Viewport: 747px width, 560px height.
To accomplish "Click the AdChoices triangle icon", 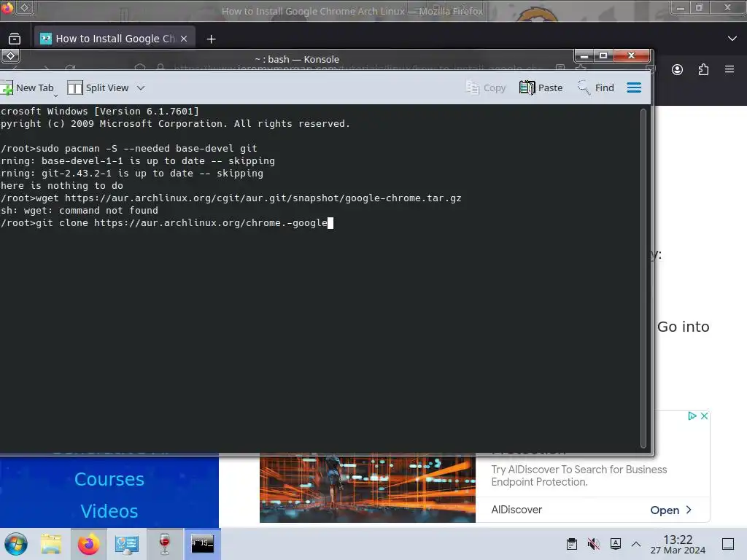I will [692, 416].
